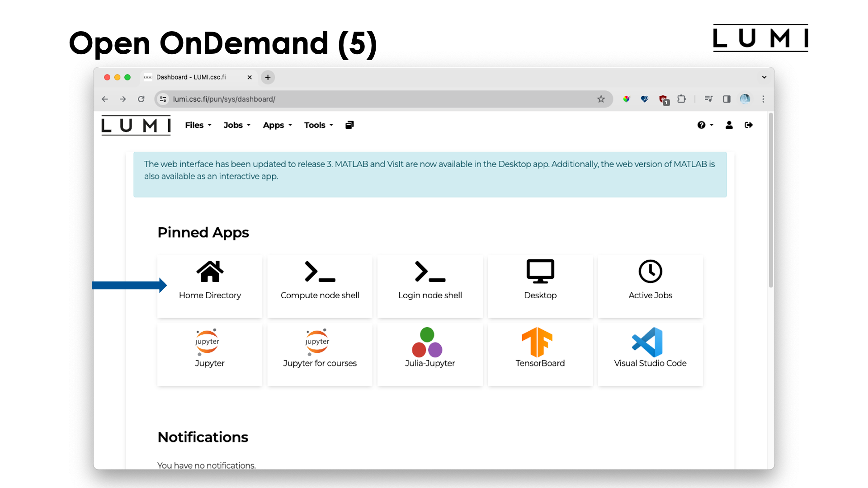Launch Julia-Jupyter

pyautogui.click(x=430, y=354)
